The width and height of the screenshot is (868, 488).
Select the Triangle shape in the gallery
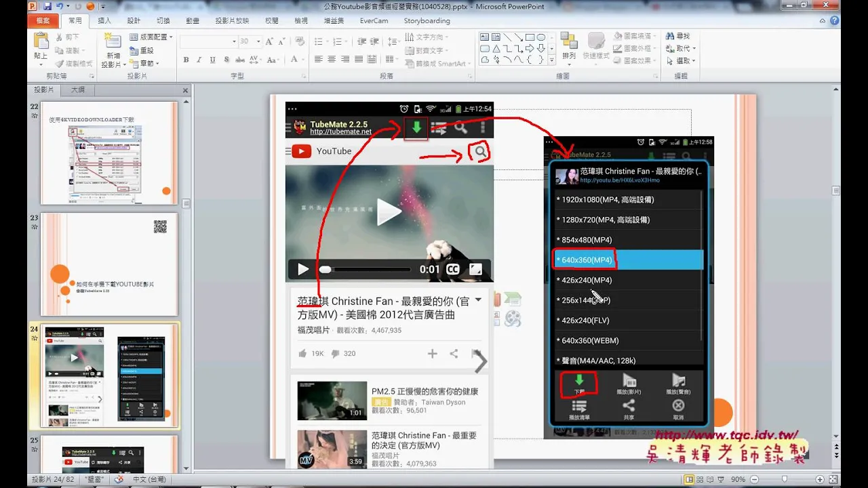tap(496, 49)
